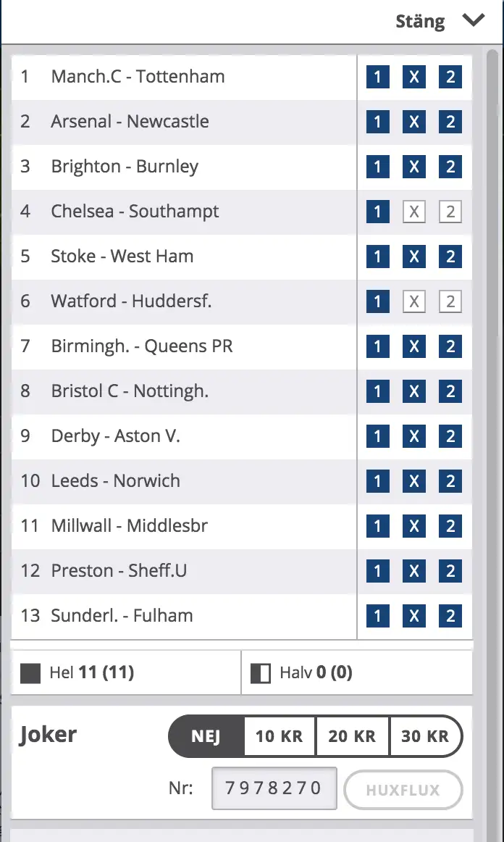This screenshot has width=504, height=842.
Task: Toggle 2 for Brighton - Burnley
Action: pos(450,167)
